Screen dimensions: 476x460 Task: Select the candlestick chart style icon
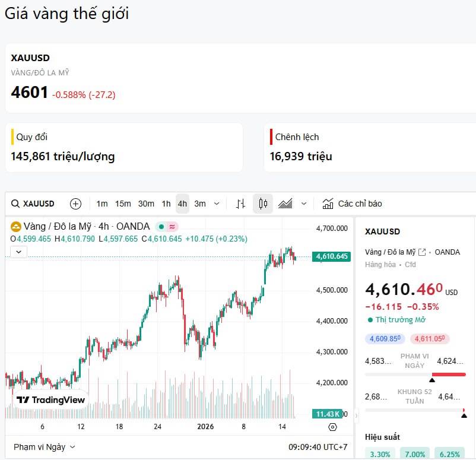262,203
